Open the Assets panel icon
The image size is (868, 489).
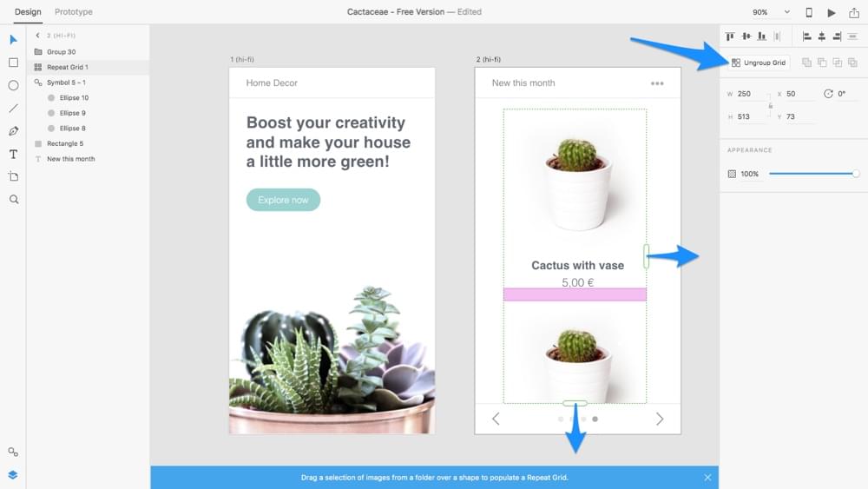click(13, 452)
